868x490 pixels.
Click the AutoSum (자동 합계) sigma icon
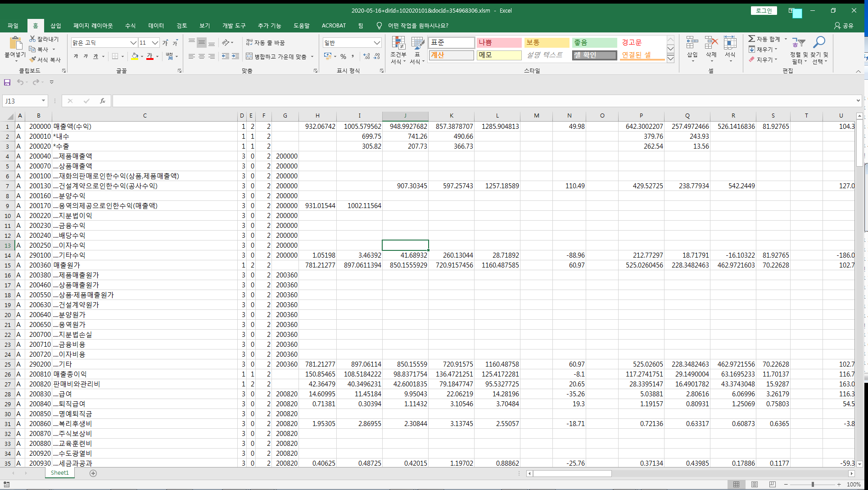[x=751, y=39]
